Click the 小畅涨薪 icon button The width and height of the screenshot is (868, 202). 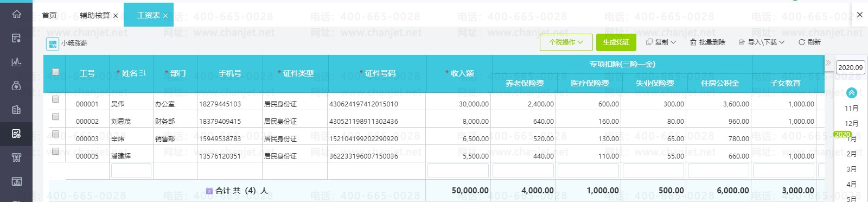[x=53, y=44]
